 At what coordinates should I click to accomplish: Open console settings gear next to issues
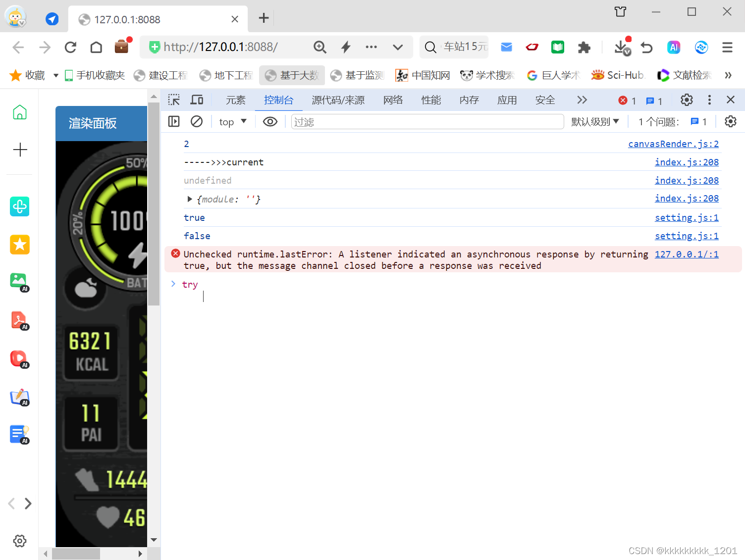coord(731,121)
